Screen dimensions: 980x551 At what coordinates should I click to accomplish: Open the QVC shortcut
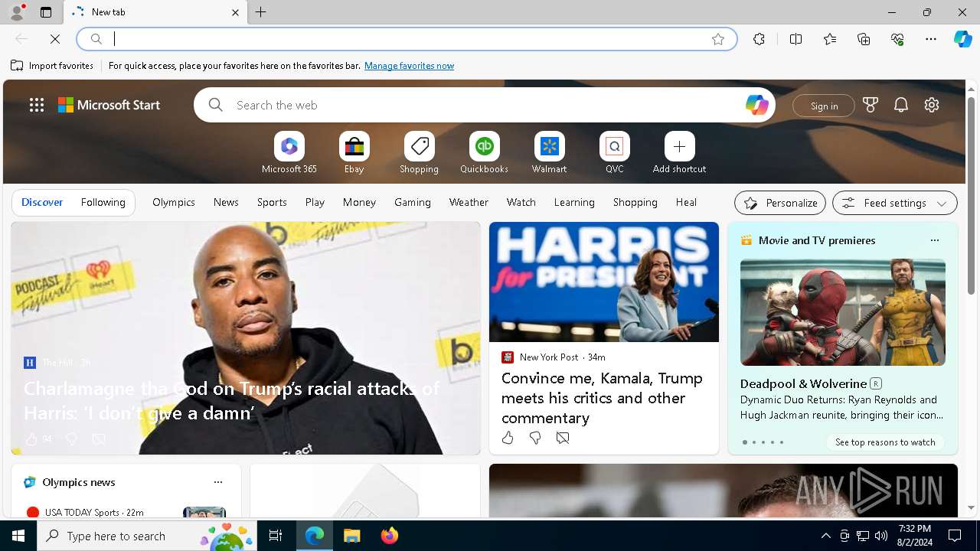(x=614, y=153)
